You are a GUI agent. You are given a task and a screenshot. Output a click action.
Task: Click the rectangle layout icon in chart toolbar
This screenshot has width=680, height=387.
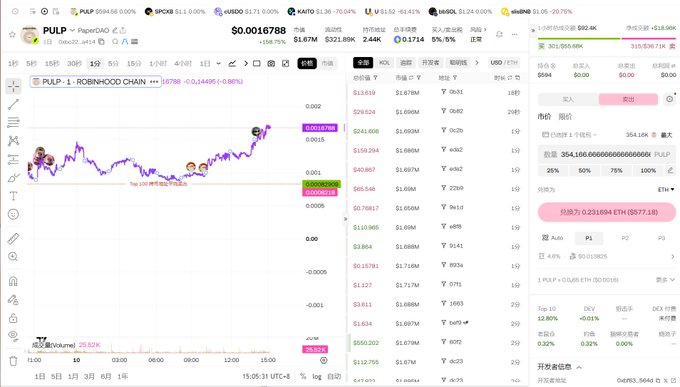(257, 63)
